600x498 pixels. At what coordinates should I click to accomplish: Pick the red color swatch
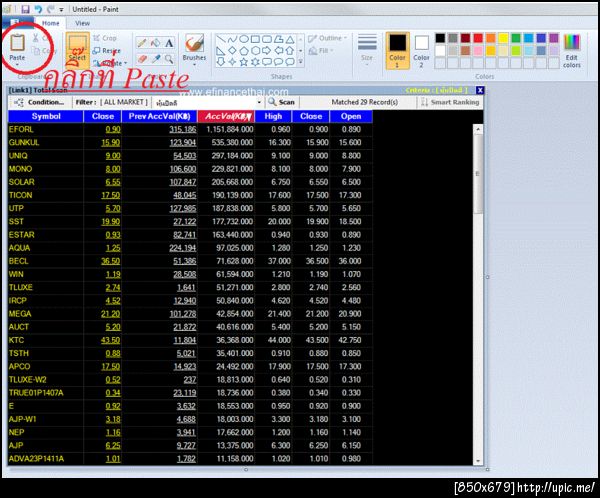coord(478,38)
